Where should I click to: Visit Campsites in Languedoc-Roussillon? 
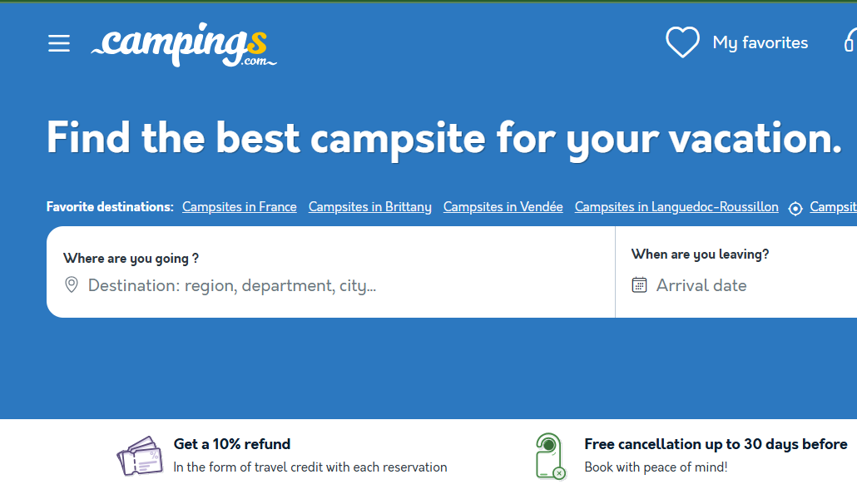pos(676,207)
